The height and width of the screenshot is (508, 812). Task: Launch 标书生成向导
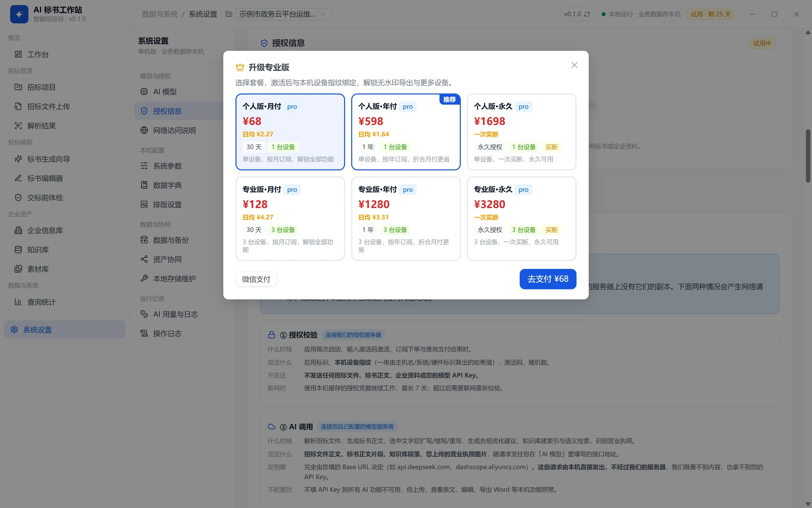pyautogui.click(x=65, y=159)
